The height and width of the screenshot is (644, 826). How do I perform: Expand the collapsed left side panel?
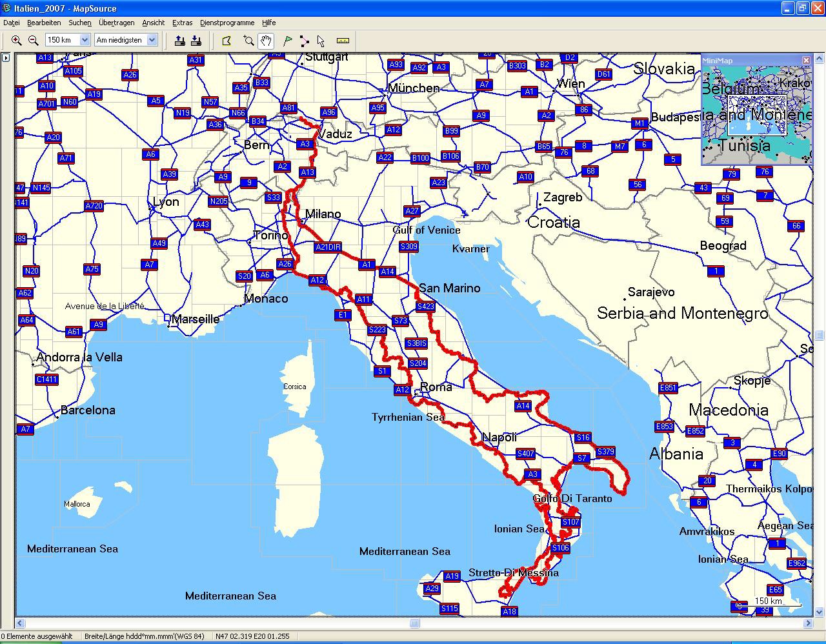pos(6,58)
